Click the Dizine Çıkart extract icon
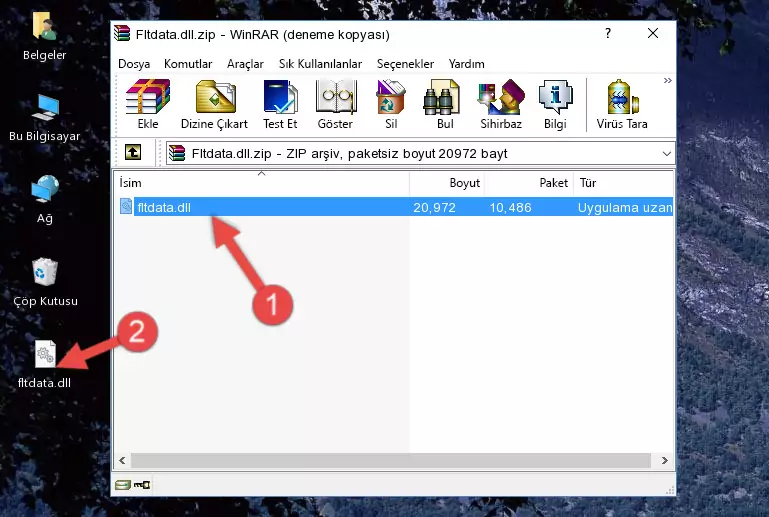 [214, 104]
